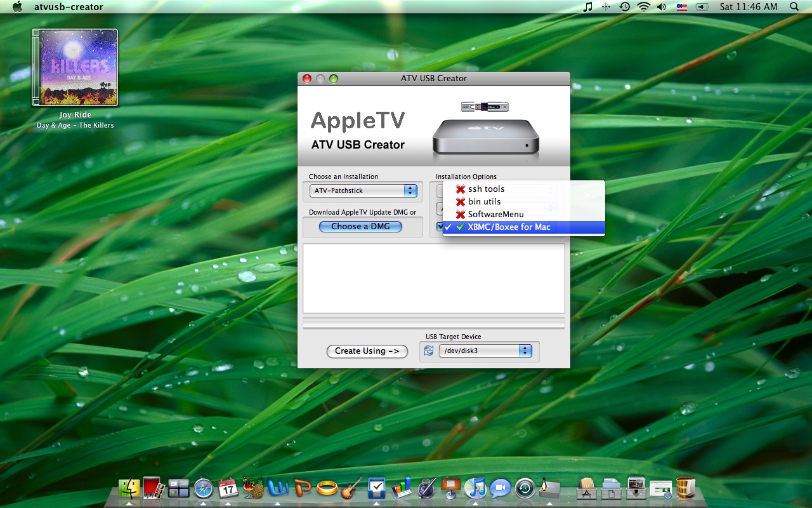Open the /dev/disk3 target device dropdown

coord(485,351)
